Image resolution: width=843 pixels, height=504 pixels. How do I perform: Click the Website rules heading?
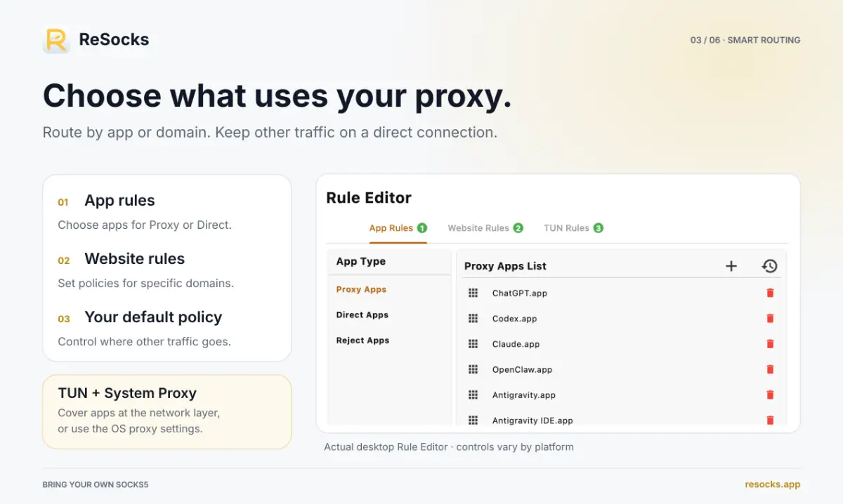pos(134,259)
